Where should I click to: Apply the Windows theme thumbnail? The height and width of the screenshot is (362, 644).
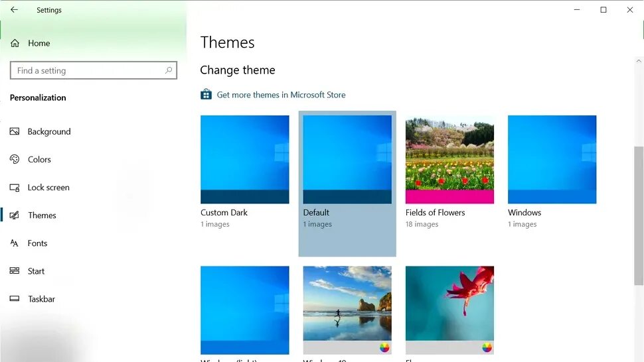[x=552, y=159]
